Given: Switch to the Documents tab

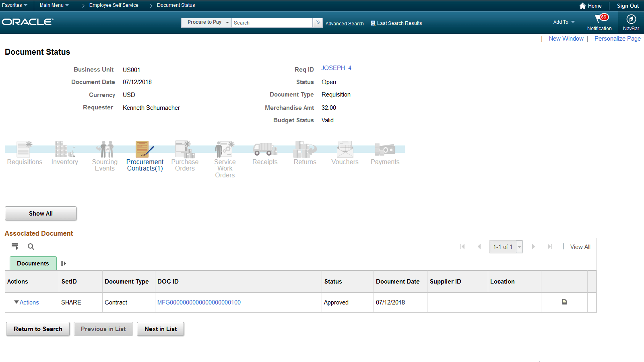Looking at the screenshot, I should click(33, 263).
